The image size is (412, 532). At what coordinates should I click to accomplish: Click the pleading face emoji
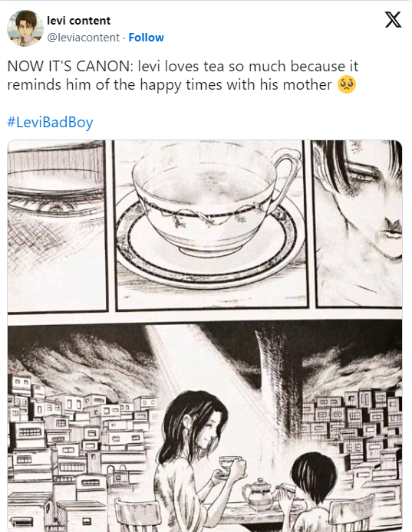coord(347,84)
